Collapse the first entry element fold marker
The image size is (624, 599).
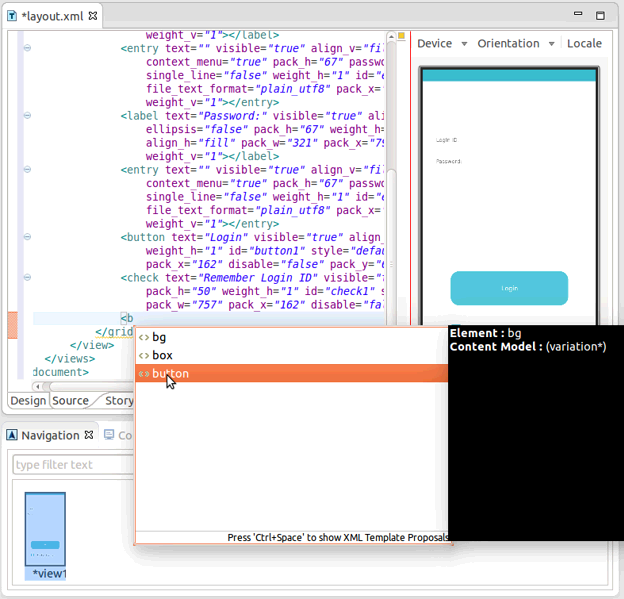tap(27, 48)
